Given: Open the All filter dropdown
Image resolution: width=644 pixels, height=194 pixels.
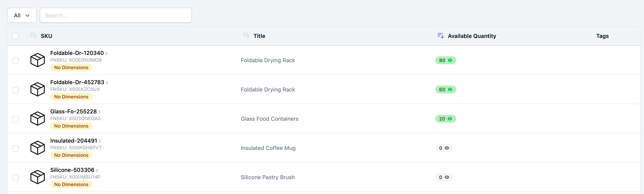Looking at the screenshot, I should [22, 15].
